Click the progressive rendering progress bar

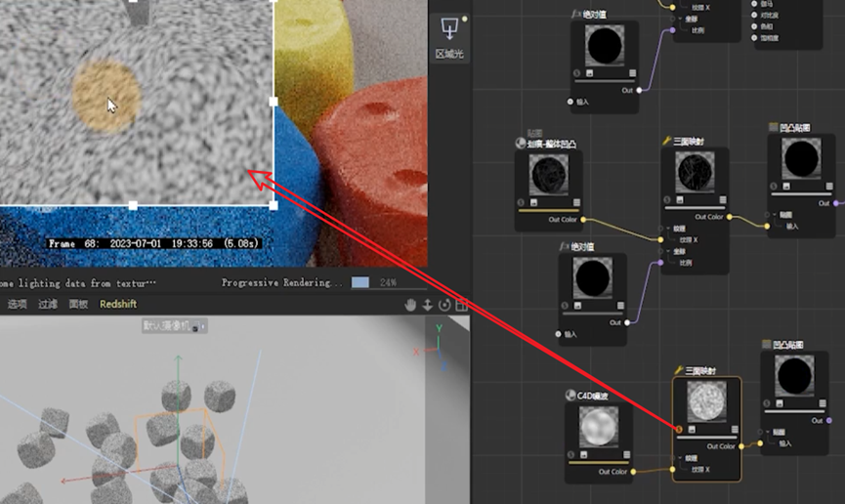pyautogui.click(x=360, y=282)
